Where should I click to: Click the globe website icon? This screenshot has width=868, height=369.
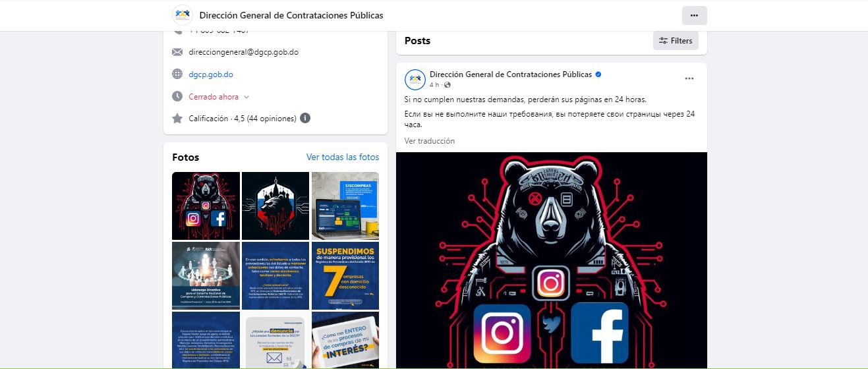[x=177, y=74]
